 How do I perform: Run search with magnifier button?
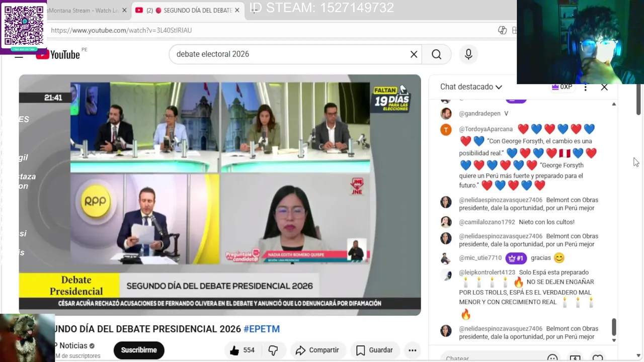tap(436, 54)
